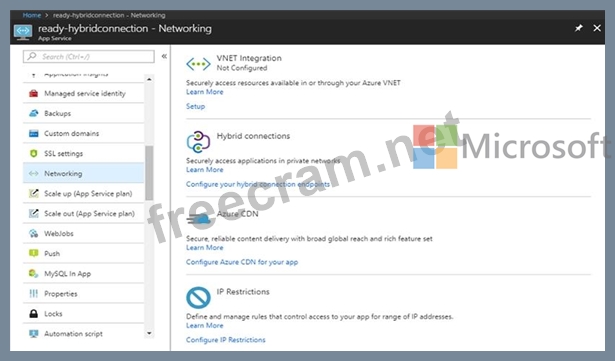
Task: Open the Backups menu item
Action: click(x=84, y=113)
